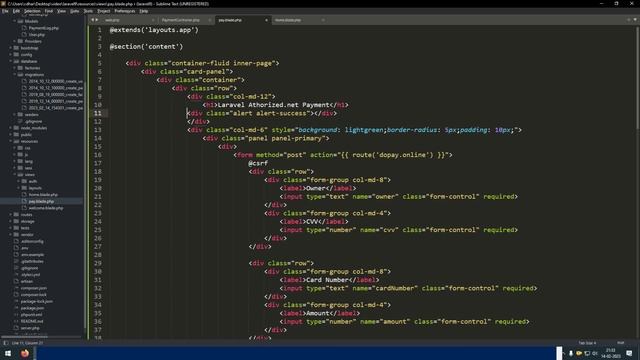Click the server.php file icon
Image resolution: width=640 pixels, height=360 pixels.
pyautogui.click(x=16, y=328)
